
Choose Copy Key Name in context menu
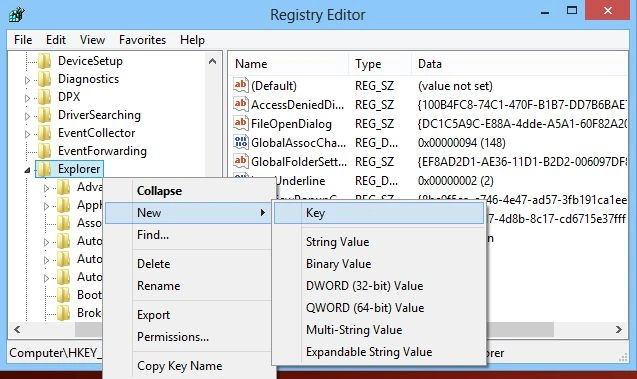click(x=188, y=366)
